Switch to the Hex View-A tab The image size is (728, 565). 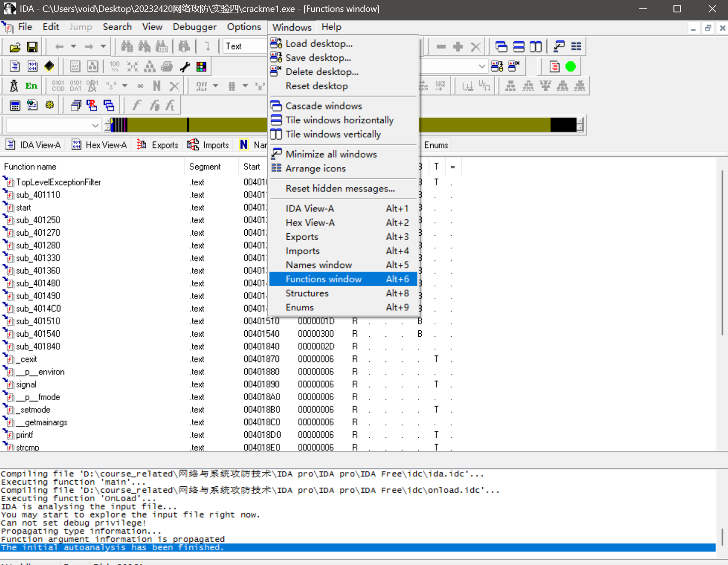tap(99, 145)
